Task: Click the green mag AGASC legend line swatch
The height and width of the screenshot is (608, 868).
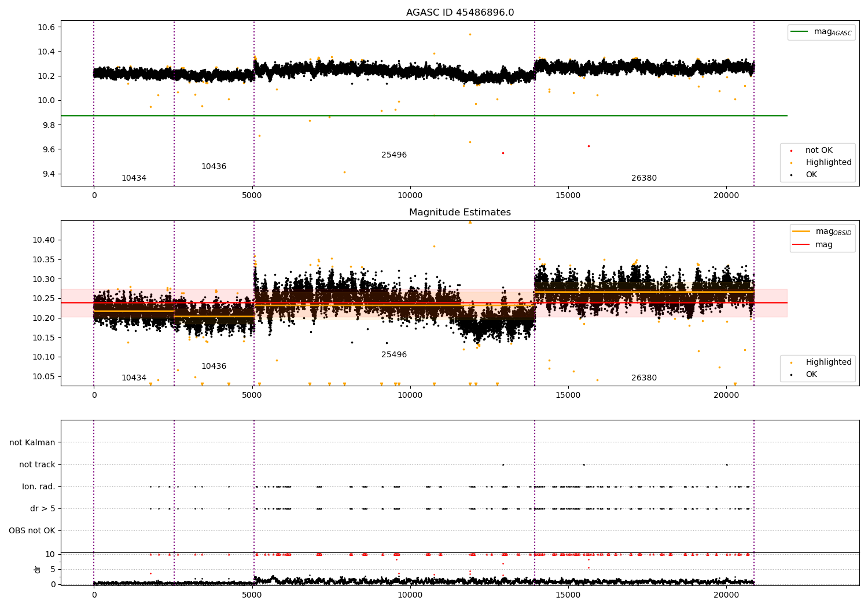Action: point(799,32)
